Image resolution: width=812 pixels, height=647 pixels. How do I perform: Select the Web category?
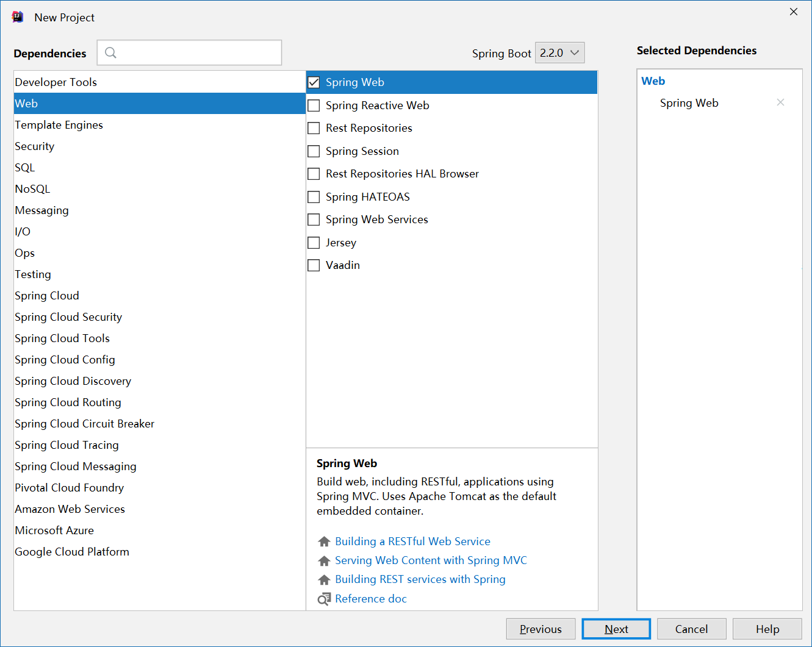tap(159, 104)
